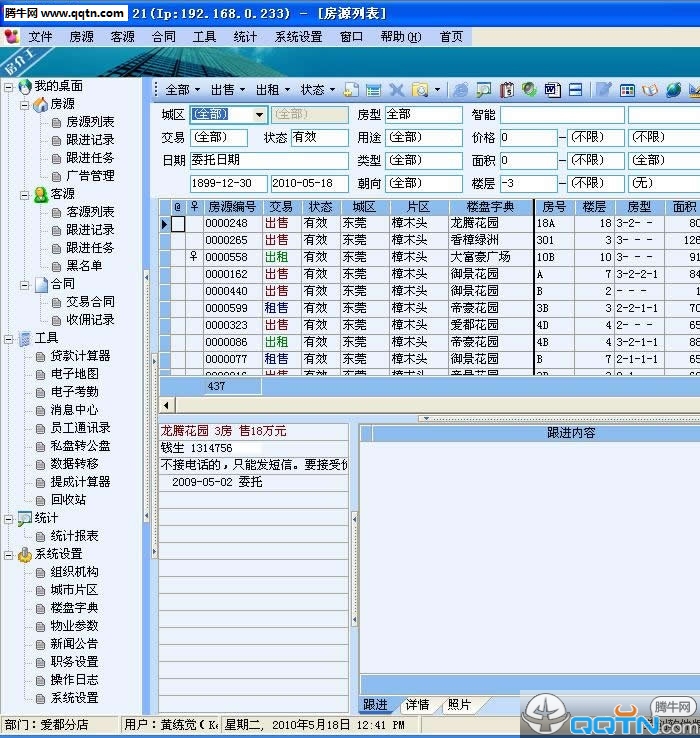Select the row with 香樟绿洲

(429, 241)
